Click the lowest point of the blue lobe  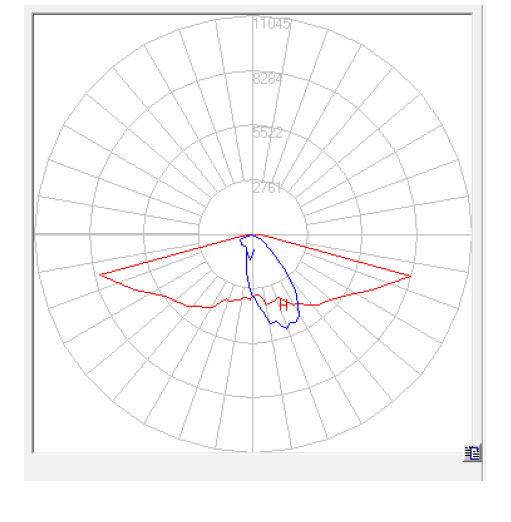pyautogui.click(x=287, y=328)
